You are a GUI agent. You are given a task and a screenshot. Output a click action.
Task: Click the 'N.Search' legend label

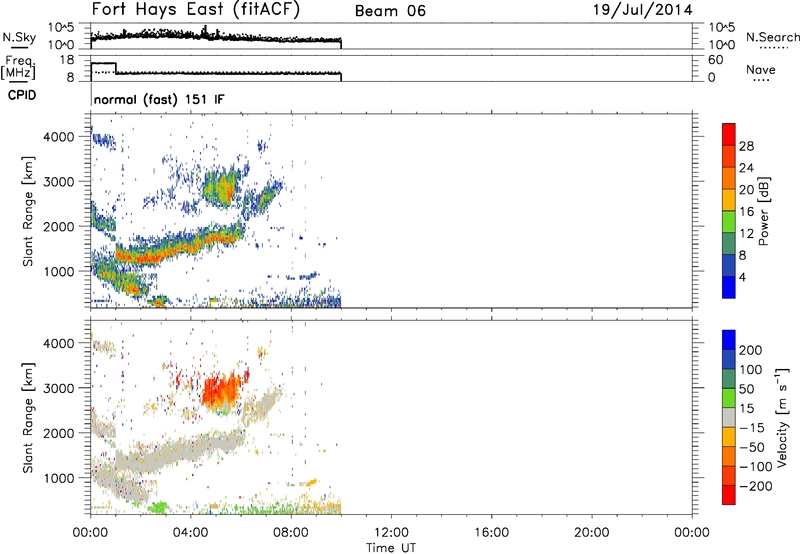772,37
